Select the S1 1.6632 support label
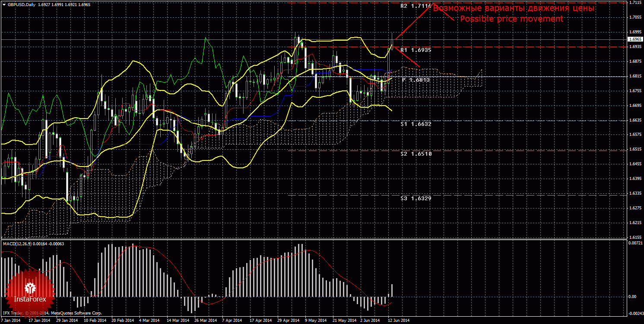Image resolution: width=644 pixels, height=324 pixels. pyautogui.click(x=416, y=124)
